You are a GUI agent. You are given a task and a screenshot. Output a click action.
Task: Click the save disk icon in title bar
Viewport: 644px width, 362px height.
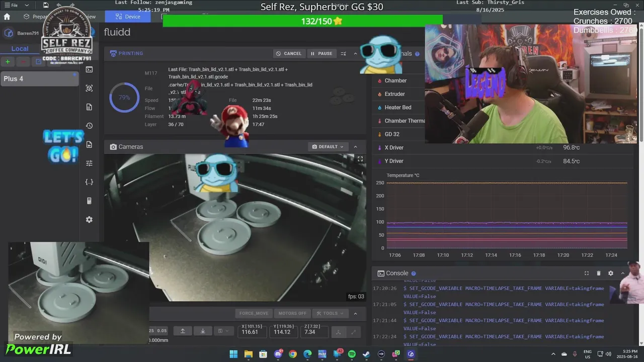point(46,5)
